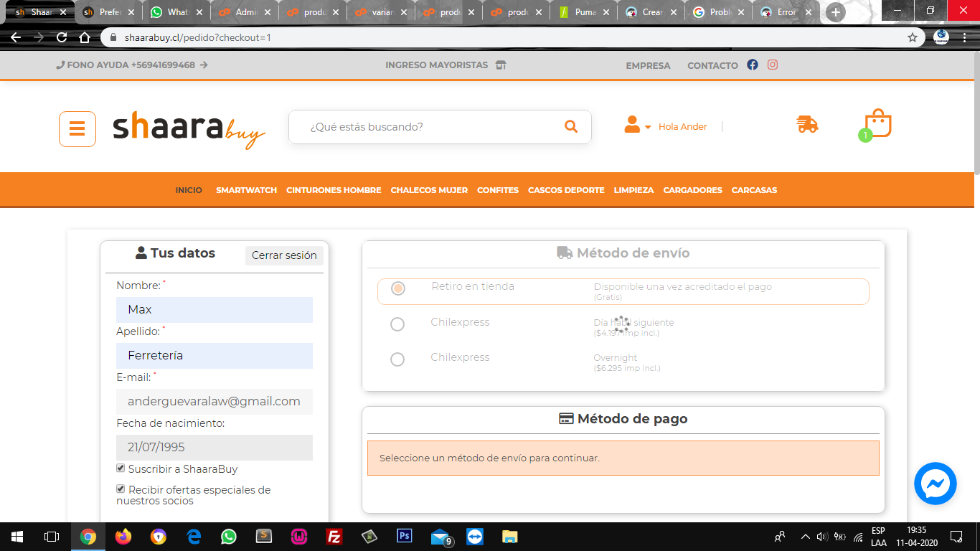Open the CARCASAS category
The image size is (980, 551).
coord(754,190)
